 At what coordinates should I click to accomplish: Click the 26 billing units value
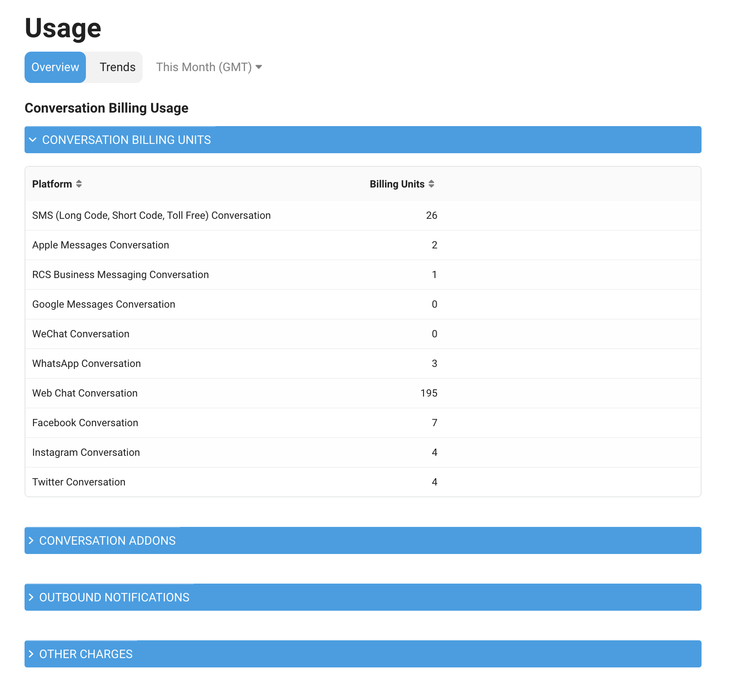tap(432, 215)
